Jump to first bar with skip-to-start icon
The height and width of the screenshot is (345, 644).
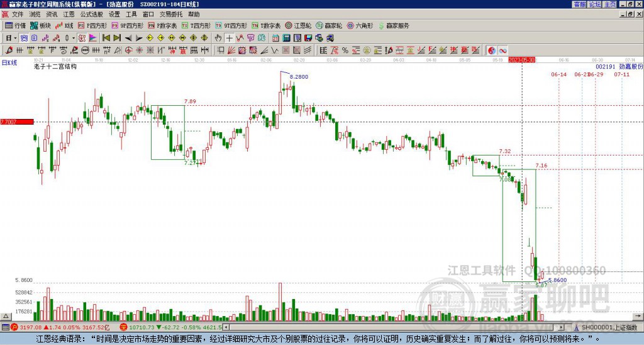coord(106,38)
